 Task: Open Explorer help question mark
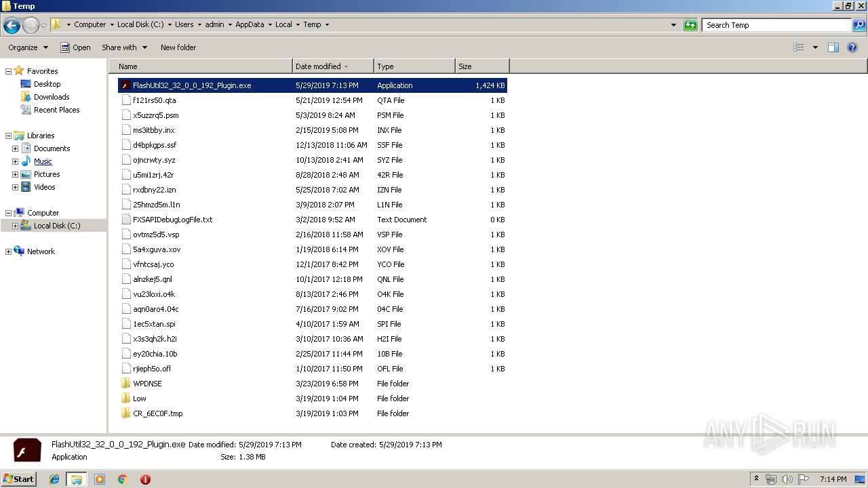tap(852, 47)
